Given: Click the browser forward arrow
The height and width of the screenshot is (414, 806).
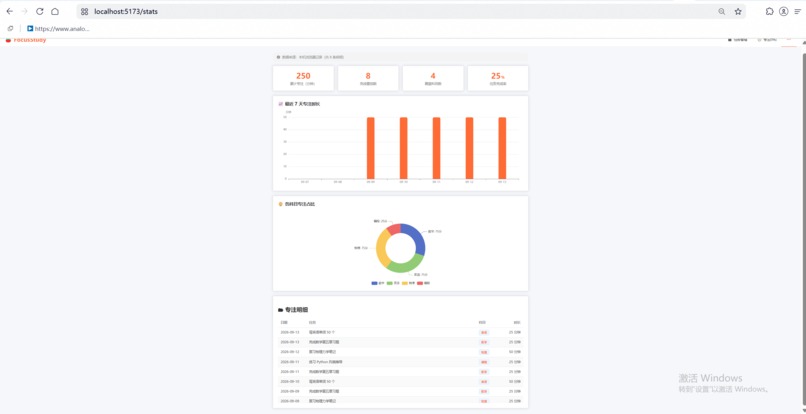Looking at the screenshot, I should [x=24, y=11].
